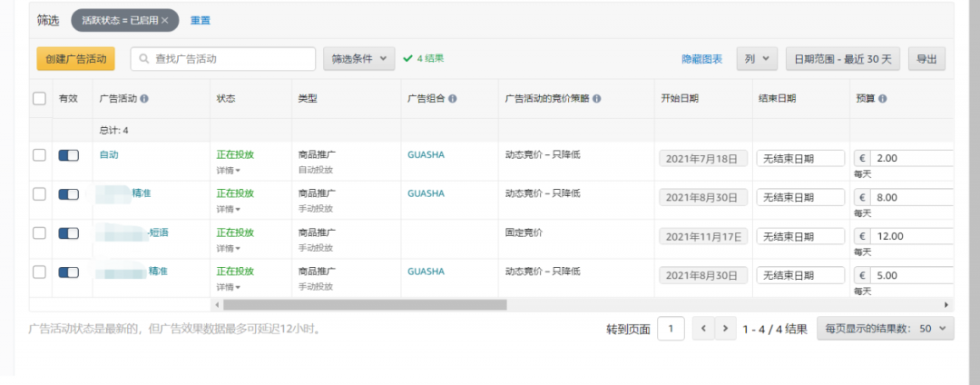The height and width of the screenshot is (385, 980).
Task: Select checkbox for the 8.00 budget row
Action: point(39,193)
